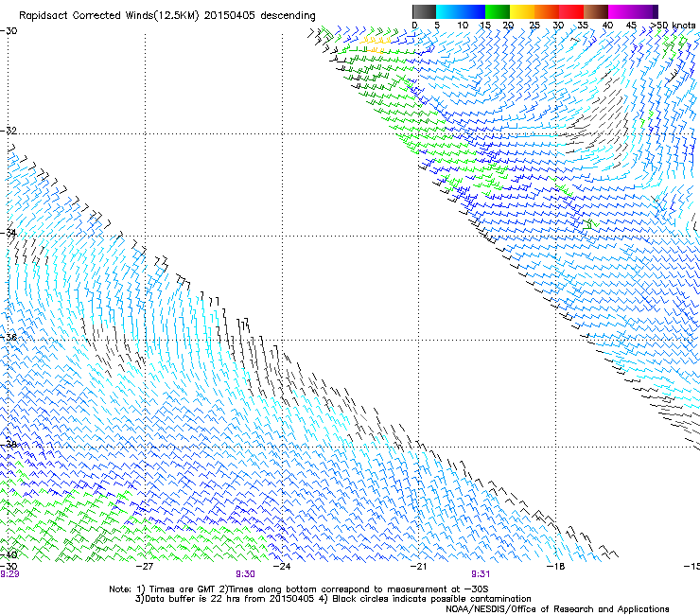Viewport: 700px width, 615px height.
Task: Click the NOAA/NESDIS Office of Research credit
Action: 557,609
